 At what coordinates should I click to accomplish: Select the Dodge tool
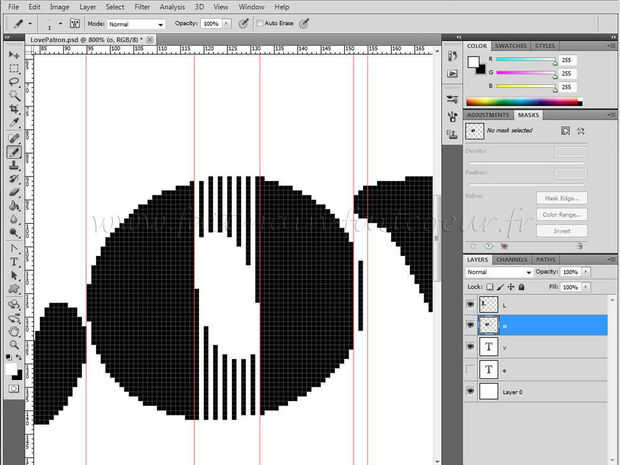[x=14, y=233]
